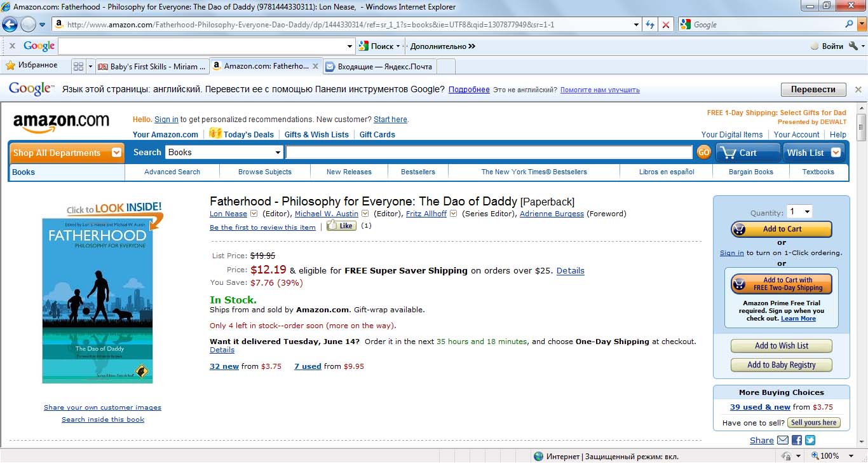Share this book on Twitter icon
The image size is (868, 463).
[x=810, y=440]
